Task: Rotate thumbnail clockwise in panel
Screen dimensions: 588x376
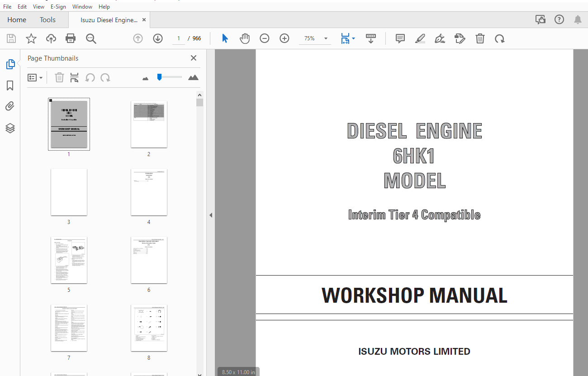Action: click(x=105, y=77)
